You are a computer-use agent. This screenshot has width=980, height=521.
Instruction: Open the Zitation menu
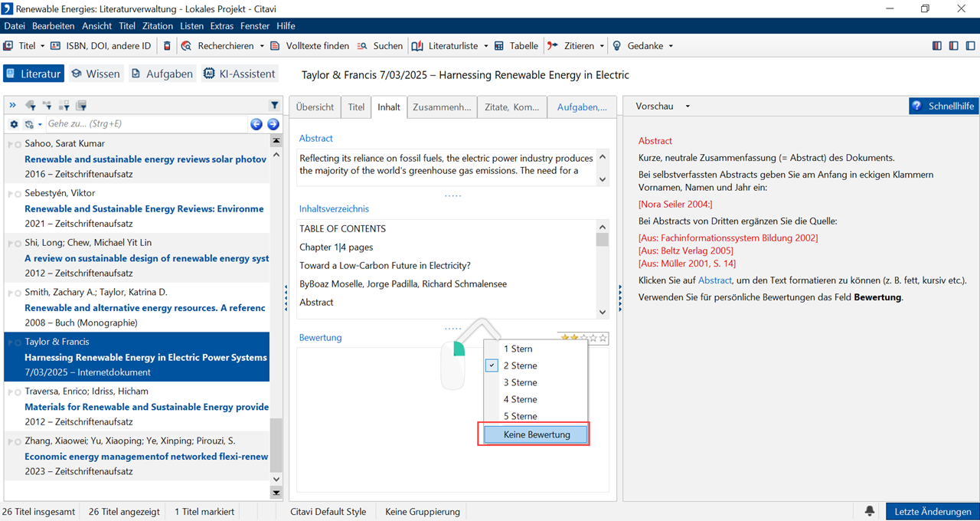coord(158,26)
